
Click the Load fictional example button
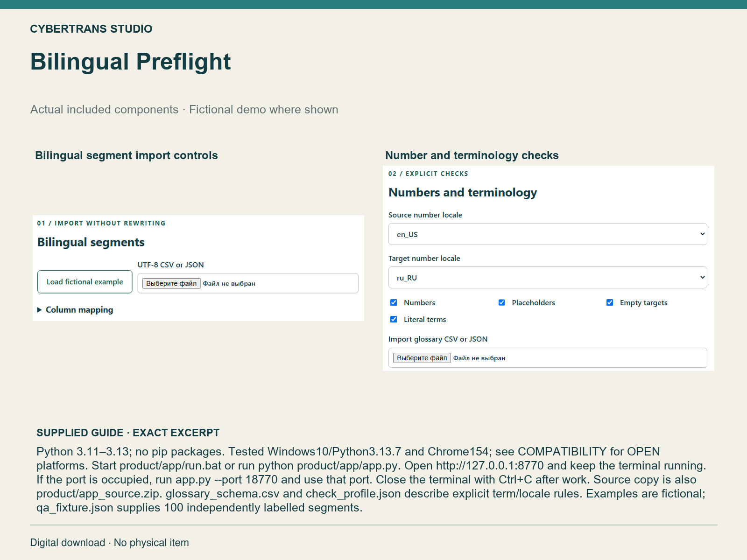click(x=85, y=282)
